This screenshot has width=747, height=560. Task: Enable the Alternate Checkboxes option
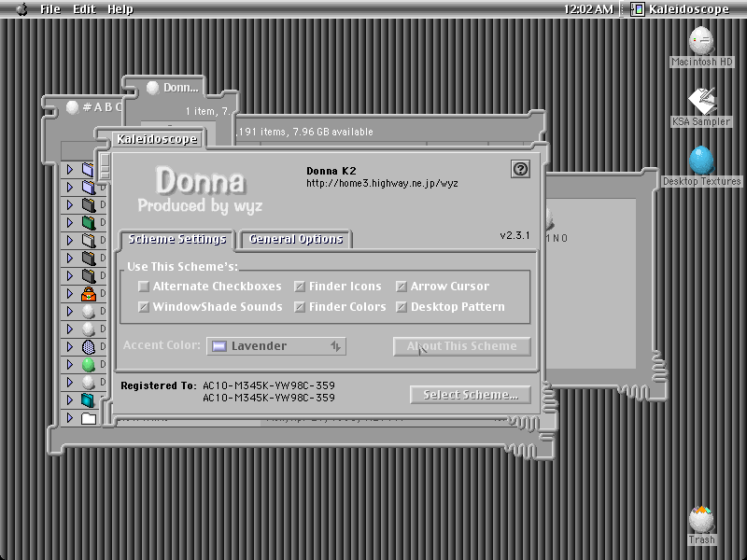[x=144, y=287]
